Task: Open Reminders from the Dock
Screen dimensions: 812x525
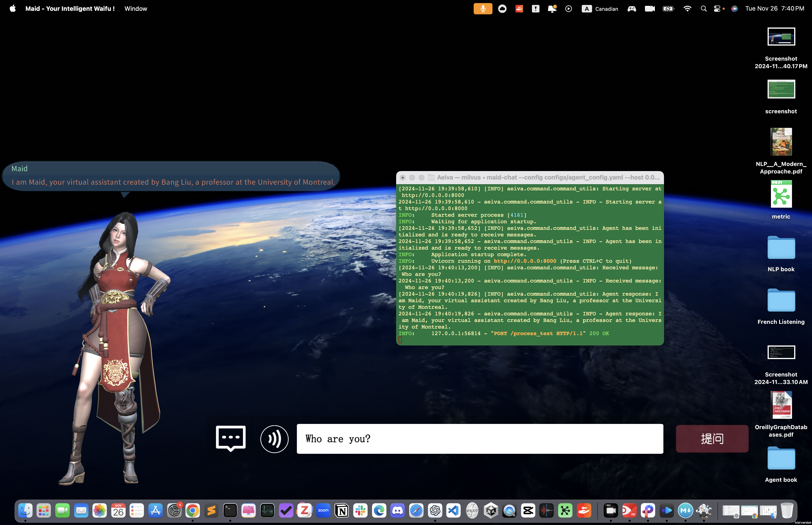Action: [137, 510]
